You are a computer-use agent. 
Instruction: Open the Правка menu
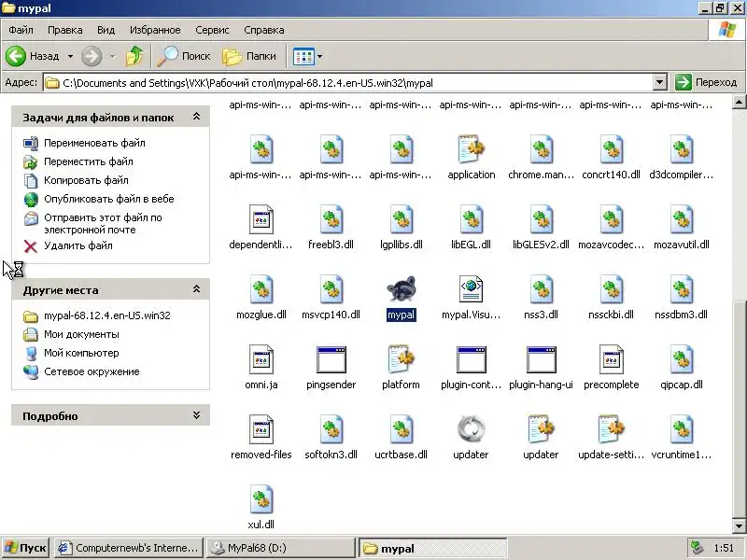[x=64, y=30]
